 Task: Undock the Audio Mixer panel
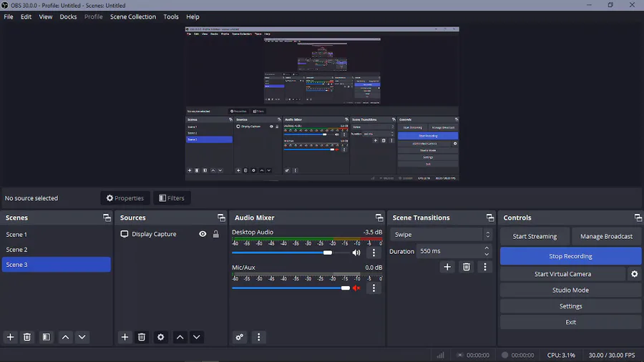coord(379,217)
